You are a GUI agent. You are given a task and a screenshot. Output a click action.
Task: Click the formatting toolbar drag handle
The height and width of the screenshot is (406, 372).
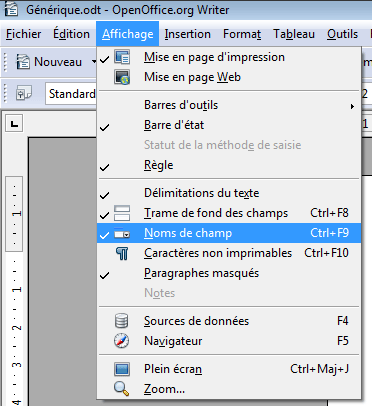tap(5, 94)
